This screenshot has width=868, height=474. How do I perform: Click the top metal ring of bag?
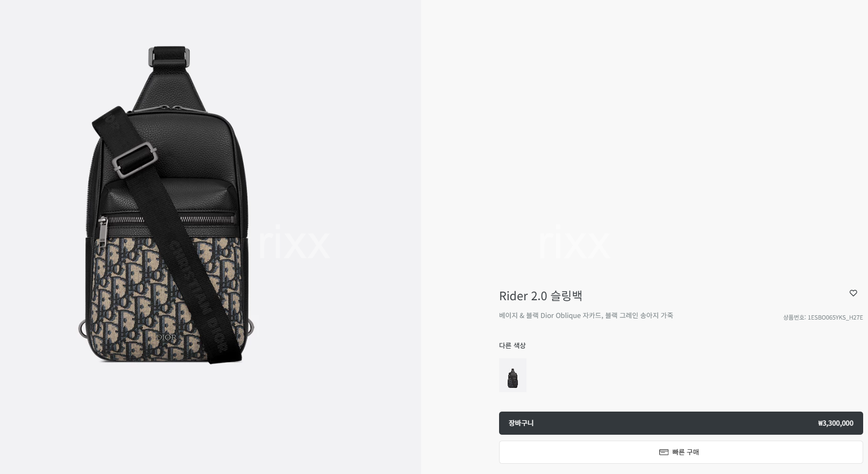tap(169, 56)
